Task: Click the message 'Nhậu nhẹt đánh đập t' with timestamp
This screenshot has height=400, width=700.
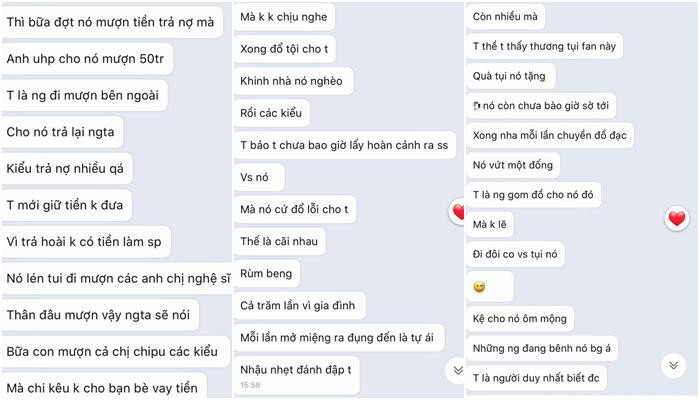Action: (296, 375)
